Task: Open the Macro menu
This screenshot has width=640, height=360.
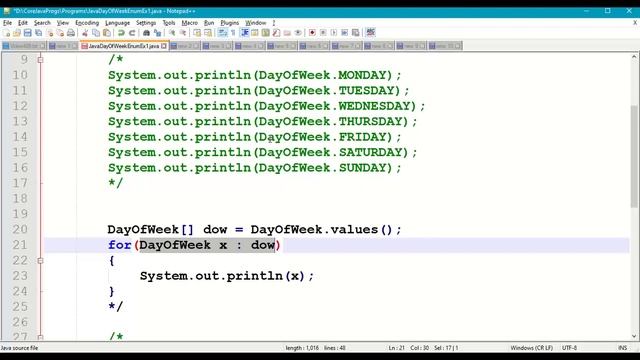Action: pos(189,23)
